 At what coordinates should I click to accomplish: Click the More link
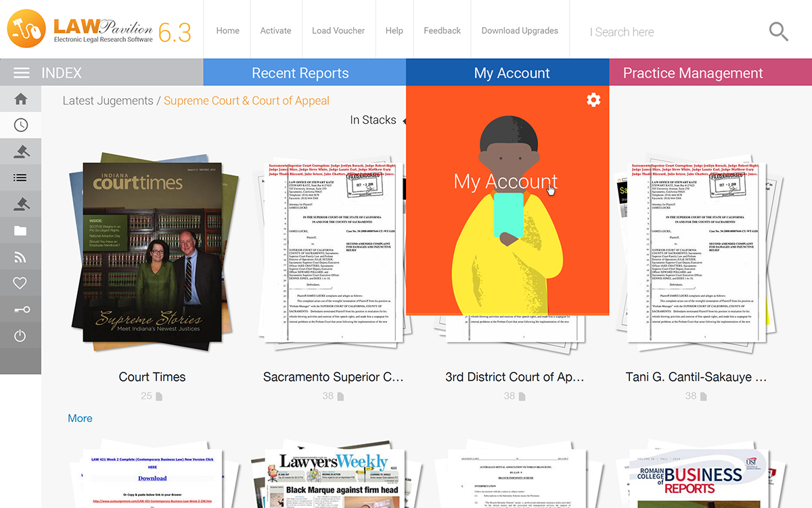pyautogui.click(x=80, y=418)
